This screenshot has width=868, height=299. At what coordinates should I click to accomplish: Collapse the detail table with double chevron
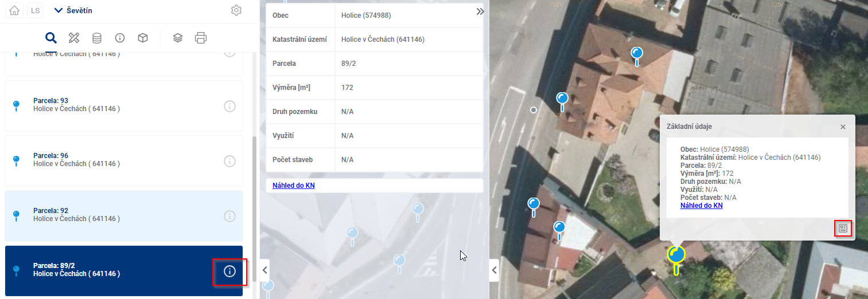480,11
